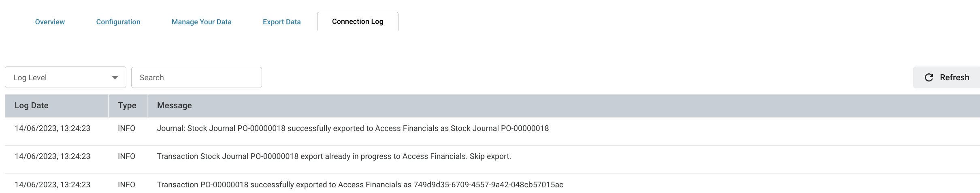Select the Stock Journal successfully exported log message
Screen dimensions: 980x193
(x=353, y=129)
